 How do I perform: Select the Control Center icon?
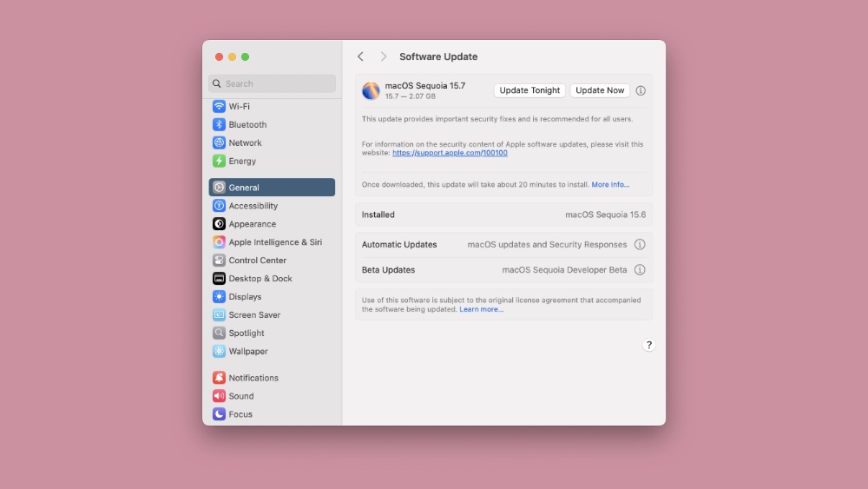point(220,261)
